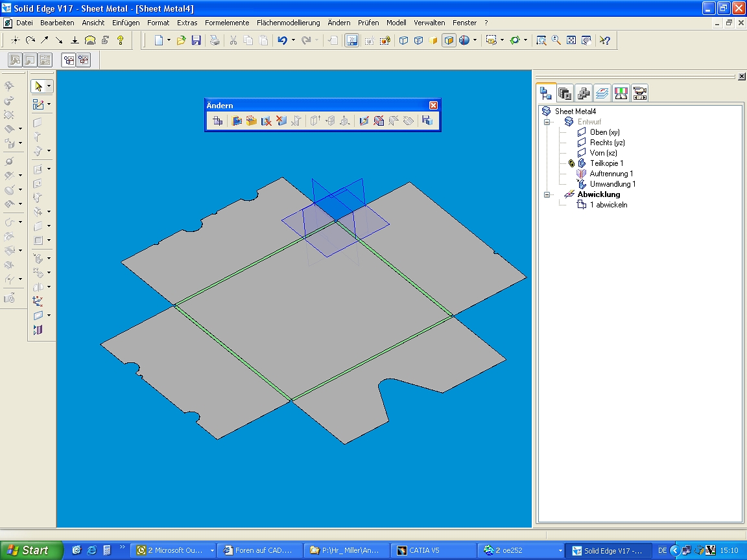
Task: Click the Internet Explorer quick launch icon
Action: click(92, 550)
